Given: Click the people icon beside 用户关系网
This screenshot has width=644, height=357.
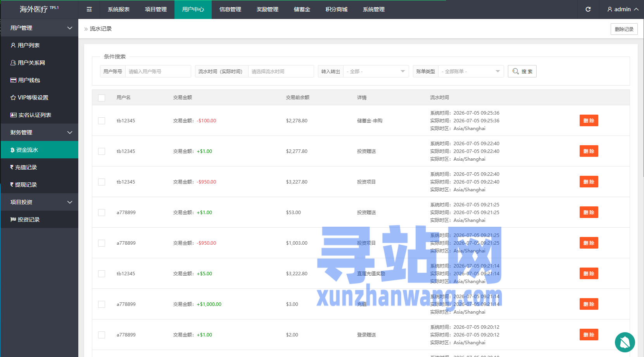Looking at the screenshot, I should pos(13,63).
